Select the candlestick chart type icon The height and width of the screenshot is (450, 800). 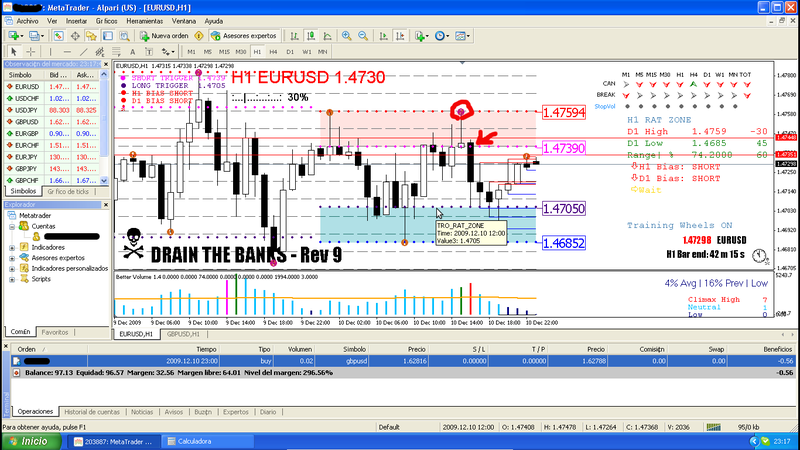click(x=310, y=35)
